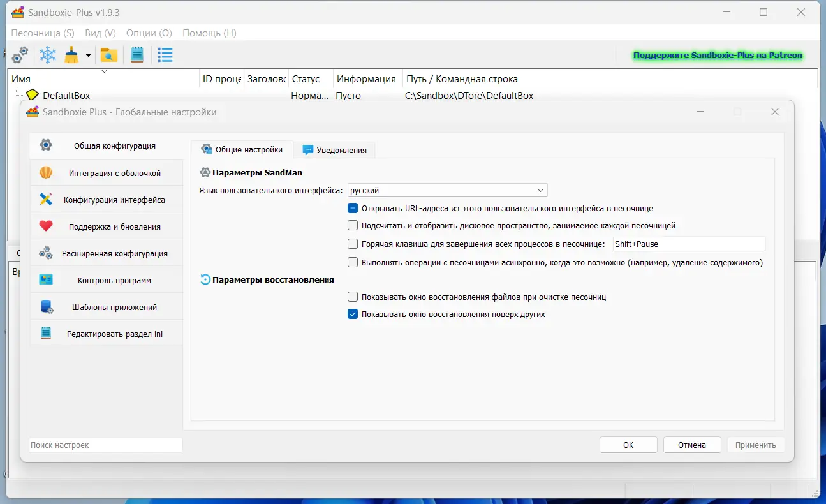Image resolution: width=826 pixels, height=504 pixels.
Task: Click the Shift+Pause hotkey input field
Action: [x=688, y=244]
